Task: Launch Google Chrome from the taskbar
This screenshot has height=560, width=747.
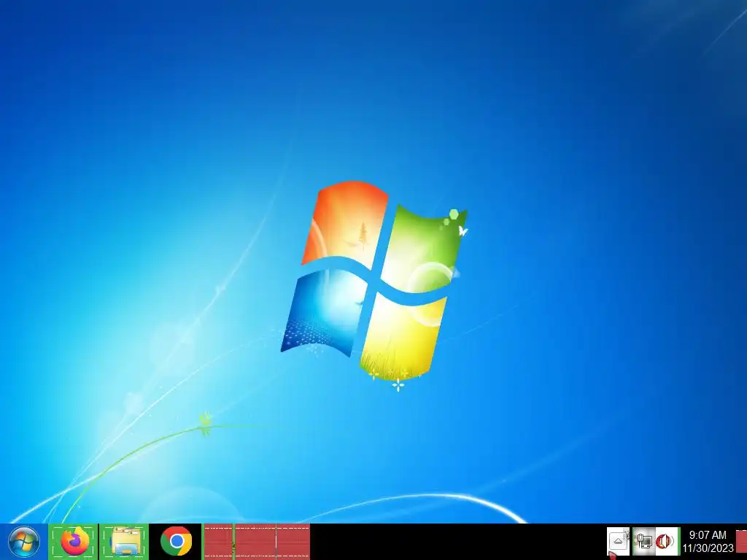Action: point(176,542)
